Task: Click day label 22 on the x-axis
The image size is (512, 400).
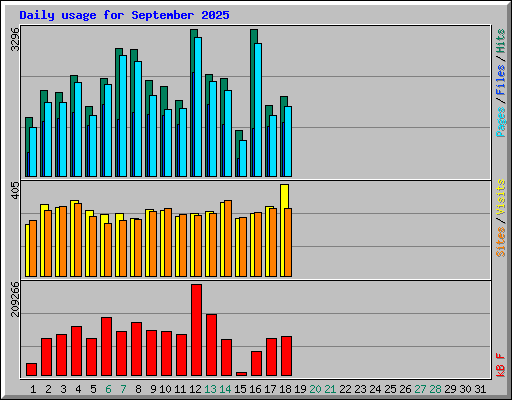Action: tap(345, 389)
